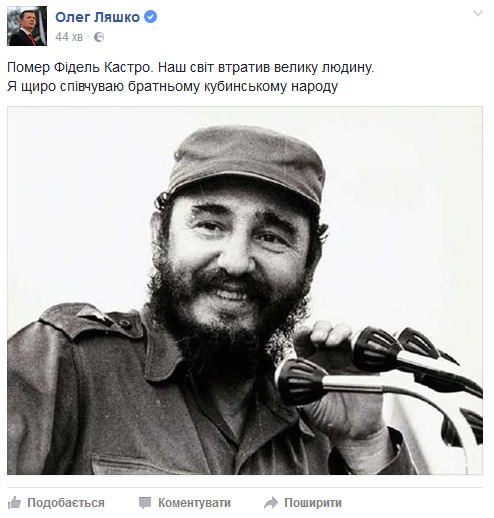Click the cap in the post photo
Image resolution: width=494 pixels, height=518 pixels.
click(x=247, y=163)
